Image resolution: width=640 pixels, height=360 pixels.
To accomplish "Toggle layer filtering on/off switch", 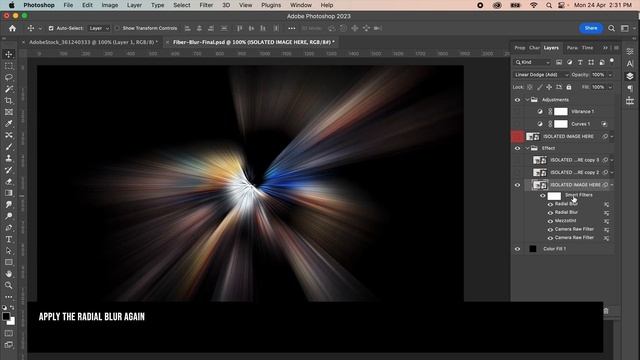I will (611, 61).
